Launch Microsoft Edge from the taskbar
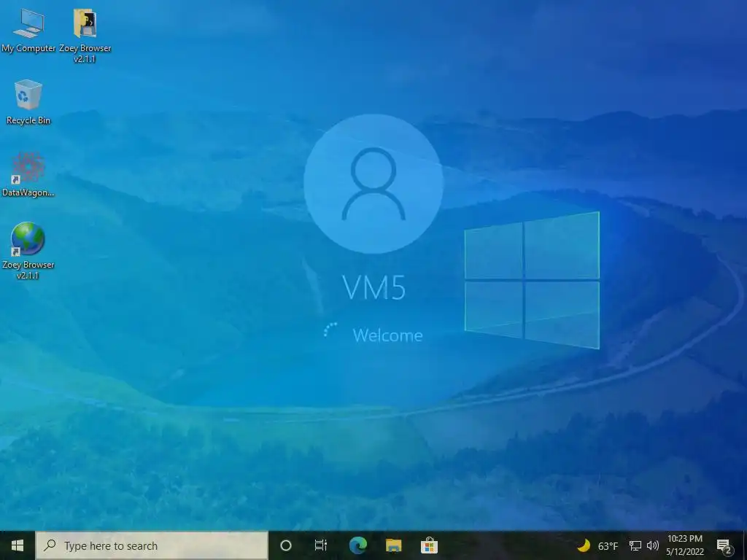747x560 pixels. 357,545
